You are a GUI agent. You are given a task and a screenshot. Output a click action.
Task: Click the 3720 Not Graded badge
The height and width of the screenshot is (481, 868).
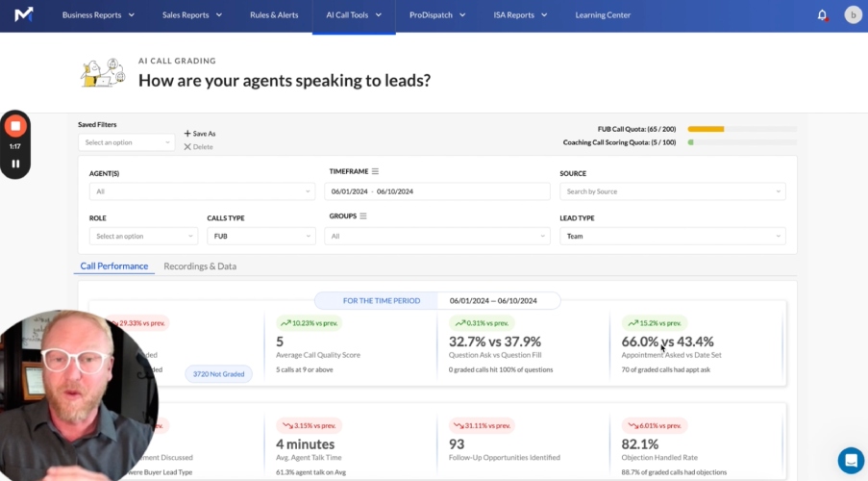point(218,373)
